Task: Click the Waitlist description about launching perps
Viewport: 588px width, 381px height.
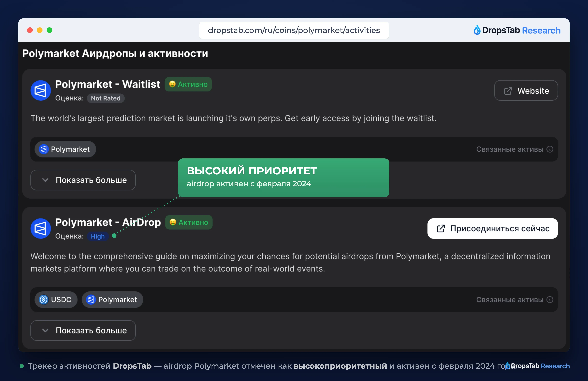Action: (x=233, y=118)
